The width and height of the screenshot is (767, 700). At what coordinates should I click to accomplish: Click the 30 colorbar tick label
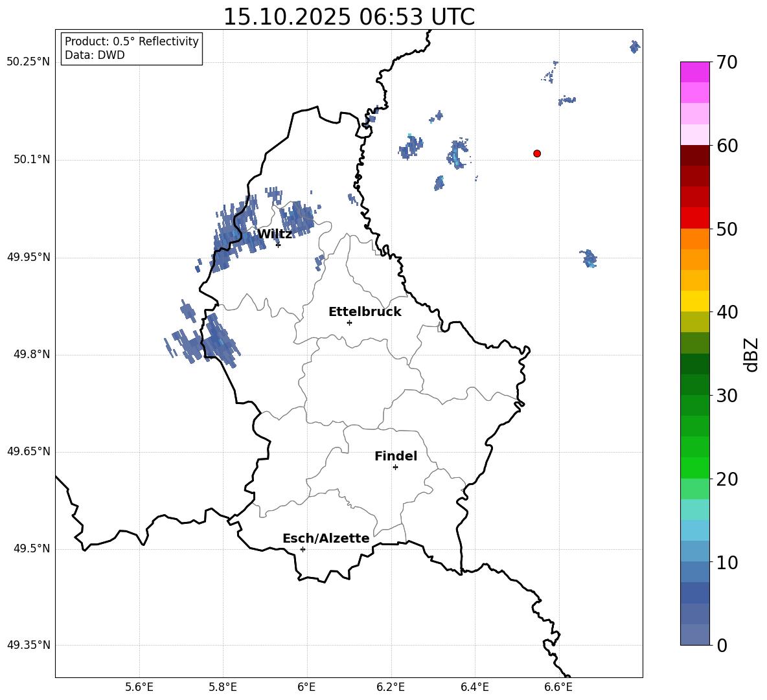727,395
